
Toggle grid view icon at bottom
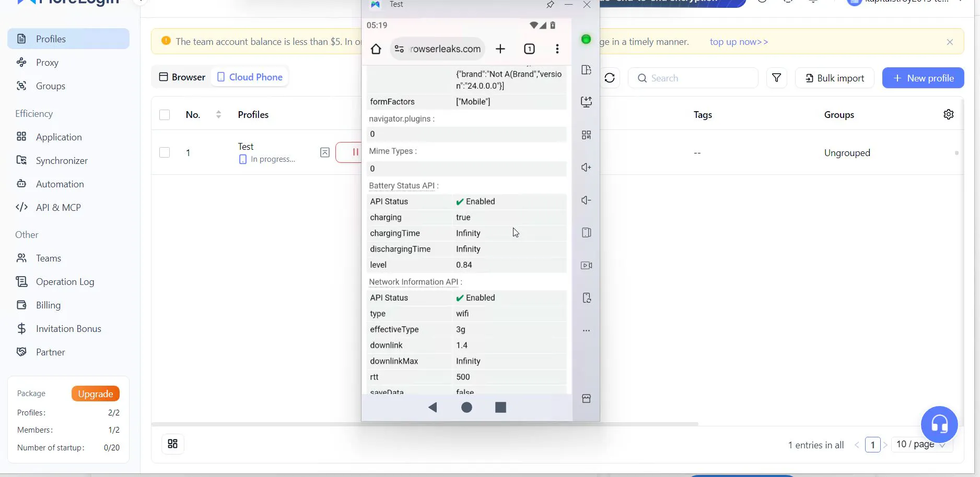point(173,444)
